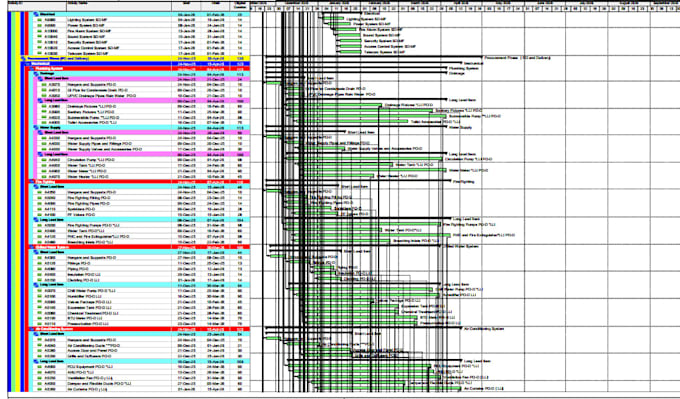This screenshot has height=399, width=680.
Task: Select 'FHC and Fire Extinguisher' activity name
Action: 98,237
